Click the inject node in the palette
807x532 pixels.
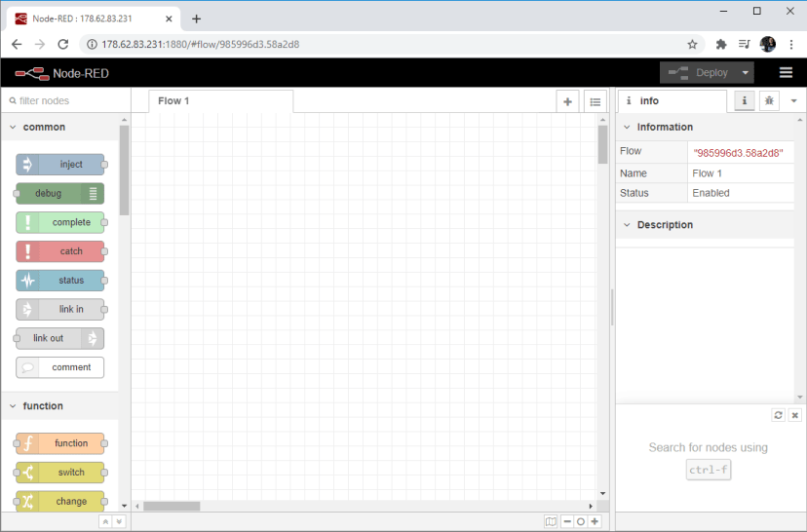pos(60,165)
